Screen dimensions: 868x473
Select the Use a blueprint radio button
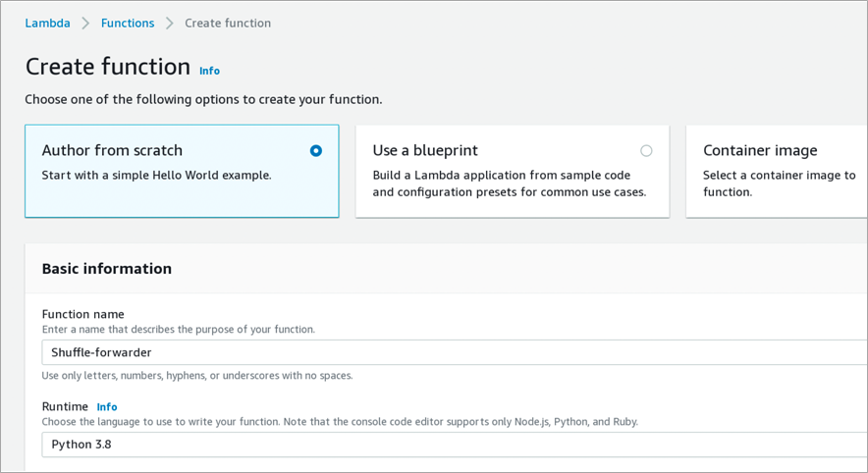point(646,150)
